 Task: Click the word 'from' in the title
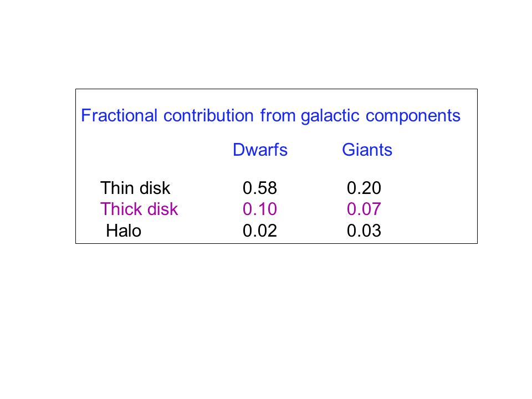(x=278, y=116)
